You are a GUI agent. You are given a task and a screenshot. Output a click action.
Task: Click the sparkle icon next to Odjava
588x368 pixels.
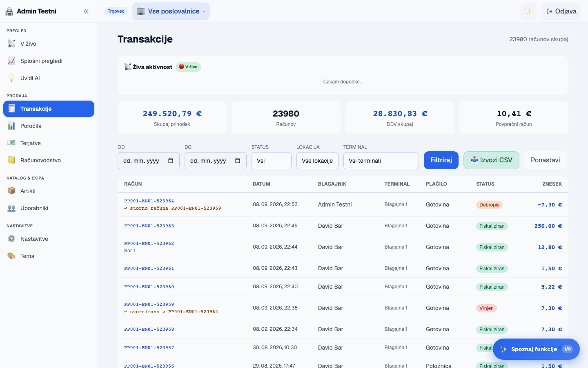[x=528, y=11]
